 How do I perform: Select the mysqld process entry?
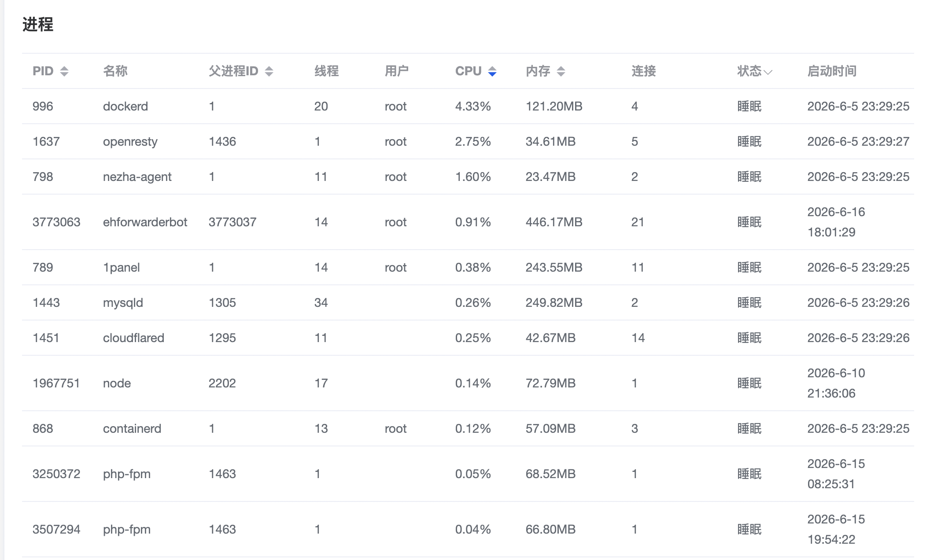[x=468, y=302]
